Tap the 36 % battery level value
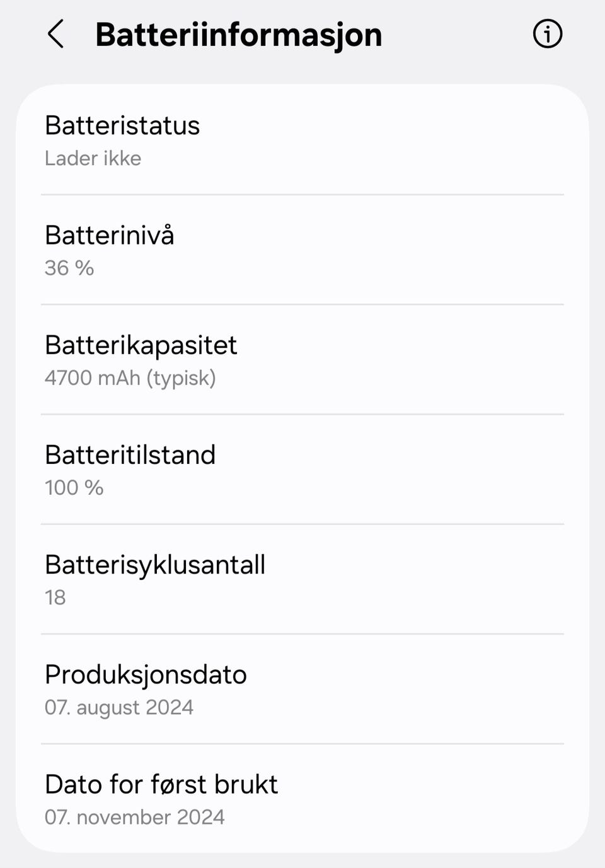605x868 pixels. pos(69,268)
